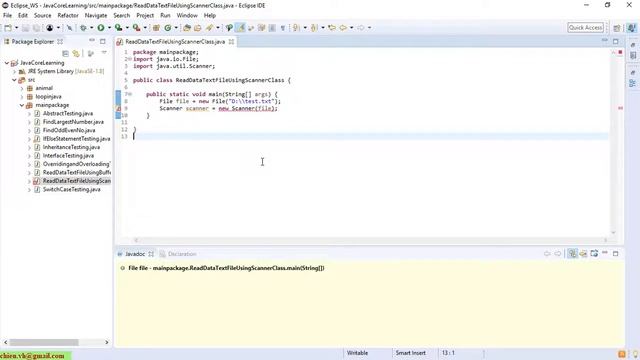Close the ReadDataTextFileUsingScannerClass.java editor tab
The height and width of the screenshot is (360, 640).
coord(231,42)
